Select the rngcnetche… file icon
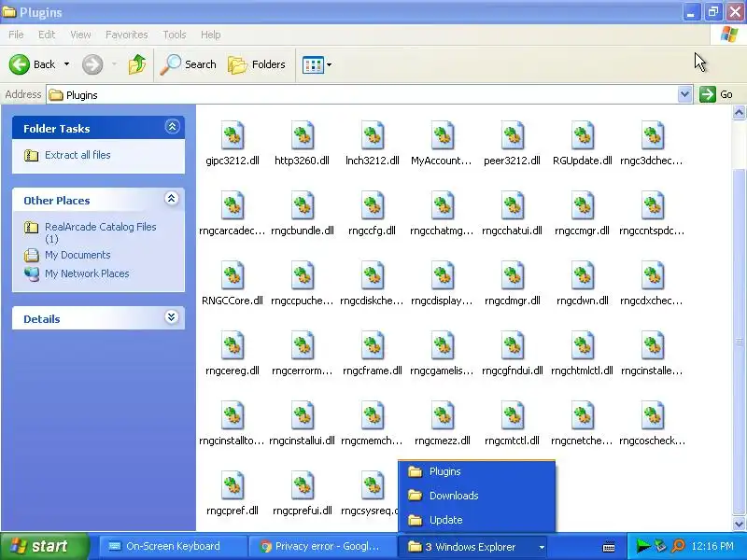Screen dimensions: 747x560 point(583,415)
